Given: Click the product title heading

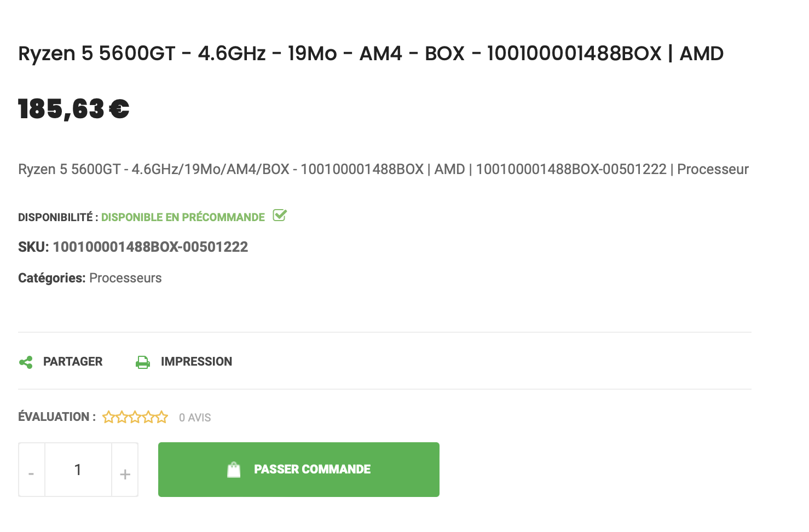Looking at the screenshot, I should [x=371, y=53].
